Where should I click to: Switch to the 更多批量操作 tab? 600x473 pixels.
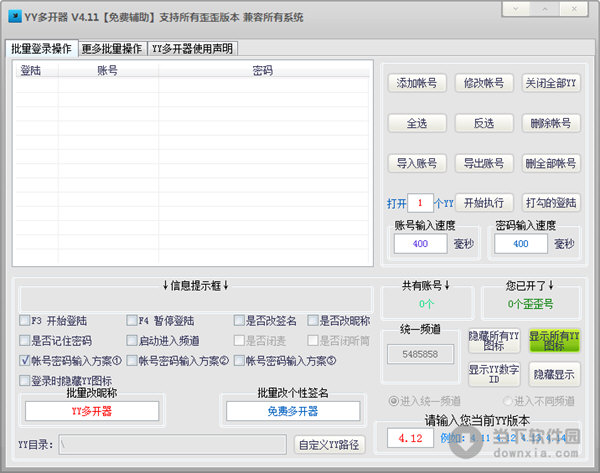[x=111, y=48]
